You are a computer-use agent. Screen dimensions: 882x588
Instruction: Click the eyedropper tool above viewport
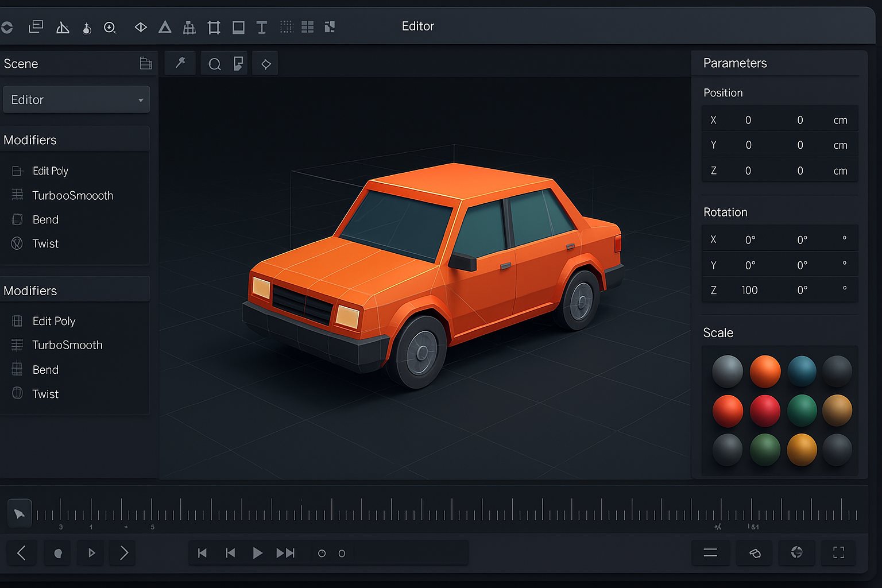pos(180,63)
